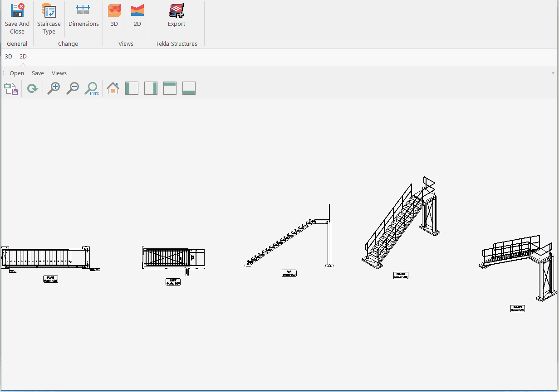Toggle the bottom panel layout button
This screenshot has height=392, width=559.
(189, 88)
